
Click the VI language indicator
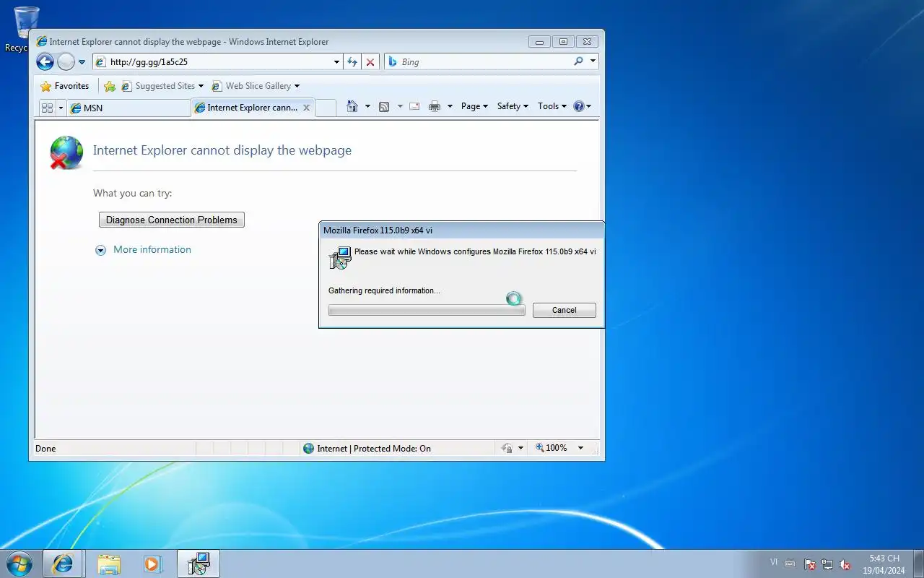click(x=774, y=561)
